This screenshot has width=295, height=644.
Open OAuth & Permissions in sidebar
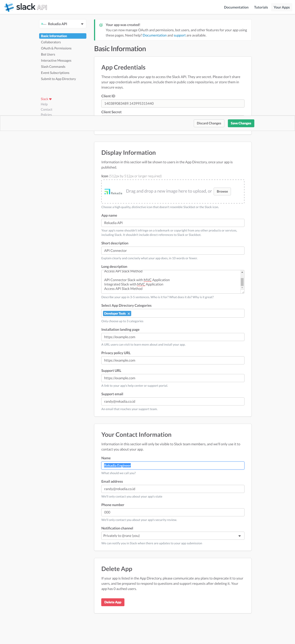[56, 48]
